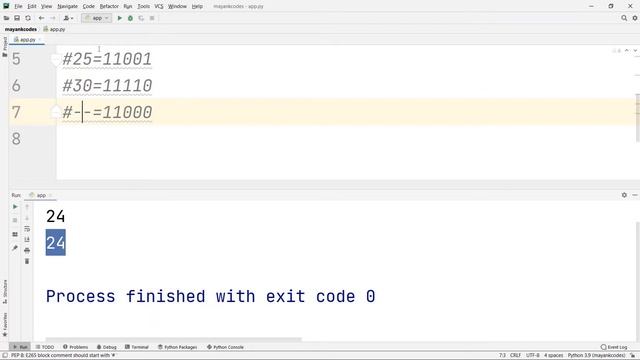Save all files with the disk icon
Image resolution: width=640 pixels, height=360 pixels.
[17, 18]
